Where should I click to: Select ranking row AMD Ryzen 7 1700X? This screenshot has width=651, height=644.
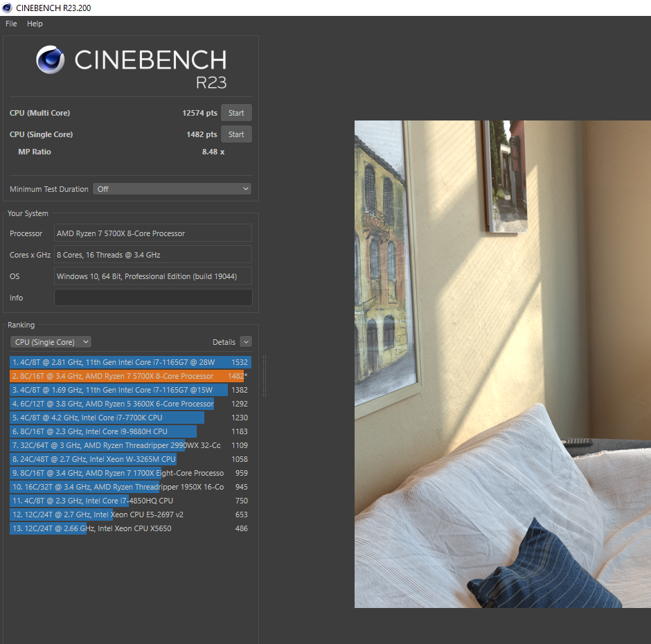tap(130, 473)
